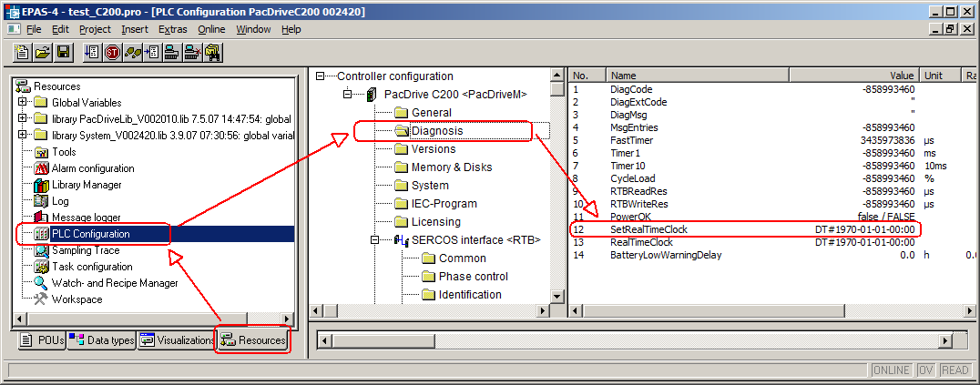Switch to the Data types tab
Image resolution: width=980 pixels, height=385 pixels.
tap(101, 340)
